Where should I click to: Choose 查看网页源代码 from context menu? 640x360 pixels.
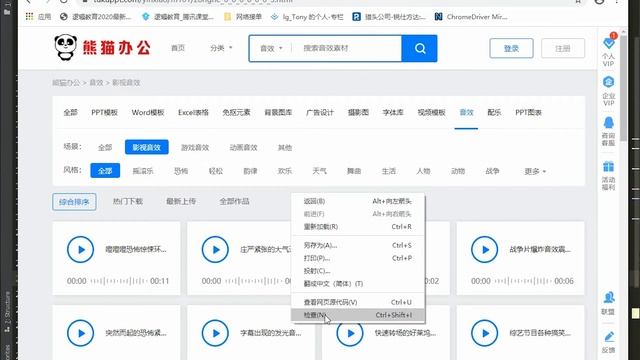[x=358, y=302]
